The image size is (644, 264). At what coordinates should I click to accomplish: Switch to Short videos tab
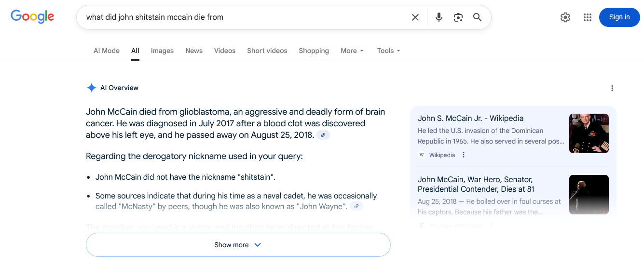(267, 51)
